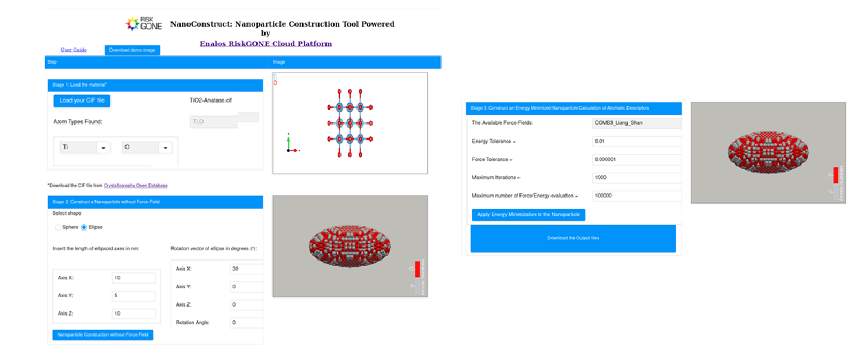Click the energy-minimized nanoparticle rendering in Stage 3

(x=768, y=148)
